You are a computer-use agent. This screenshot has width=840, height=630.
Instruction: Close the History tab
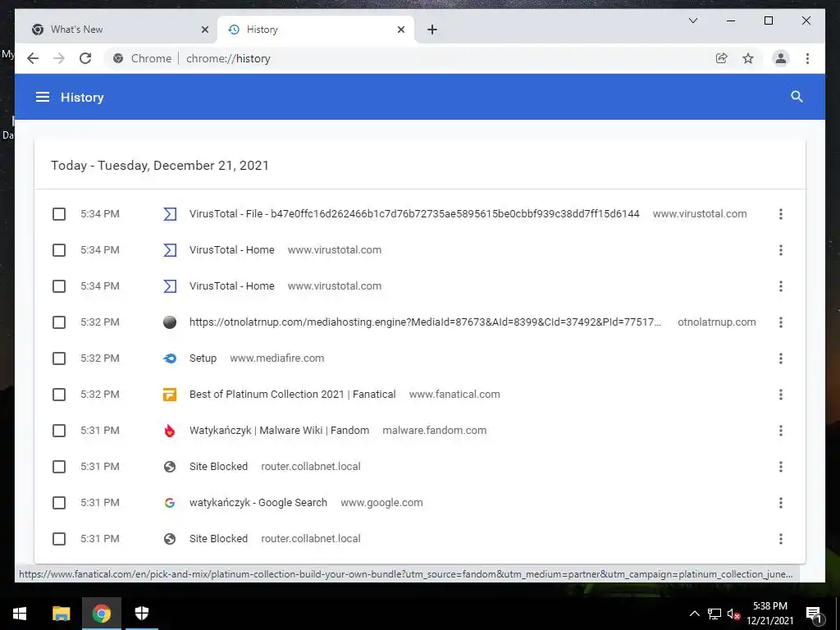pos(400,30)
